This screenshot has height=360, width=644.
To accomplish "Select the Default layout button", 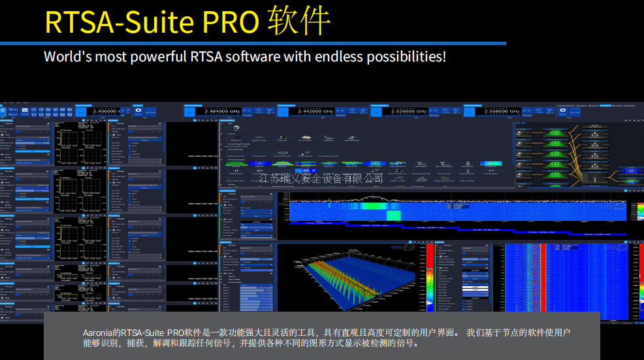I will pos(25,112).
